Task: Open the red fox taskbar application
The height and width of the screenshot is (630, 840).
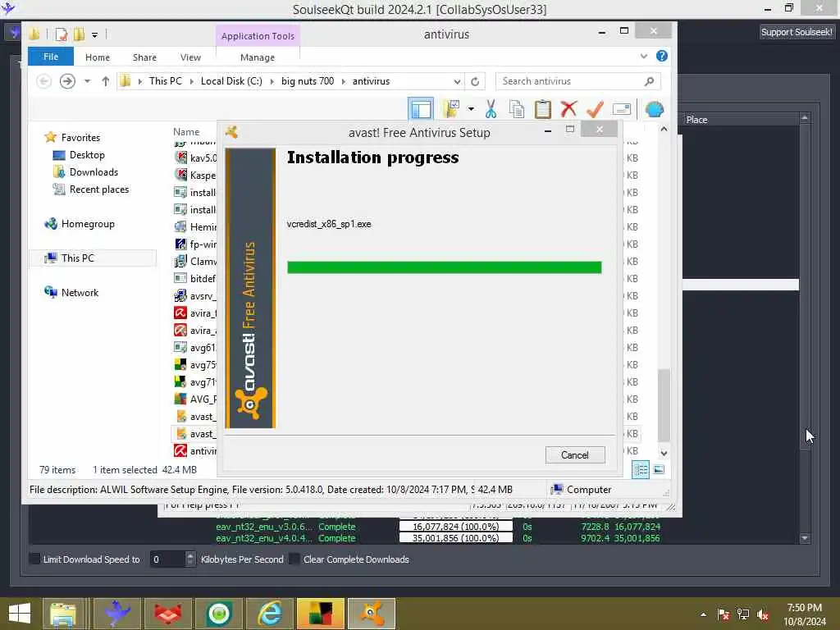Action: (168, 614)
